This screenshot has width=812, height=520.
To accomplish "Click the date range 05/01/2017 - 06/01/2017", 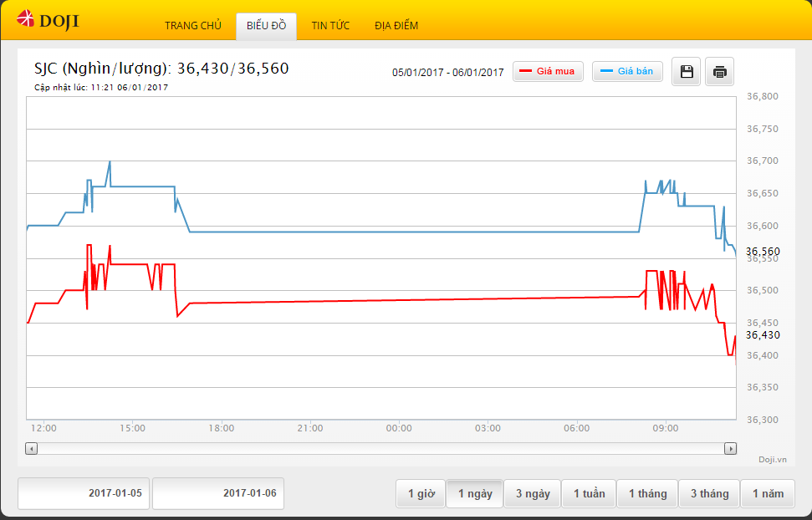I will (x=448, y=73).
